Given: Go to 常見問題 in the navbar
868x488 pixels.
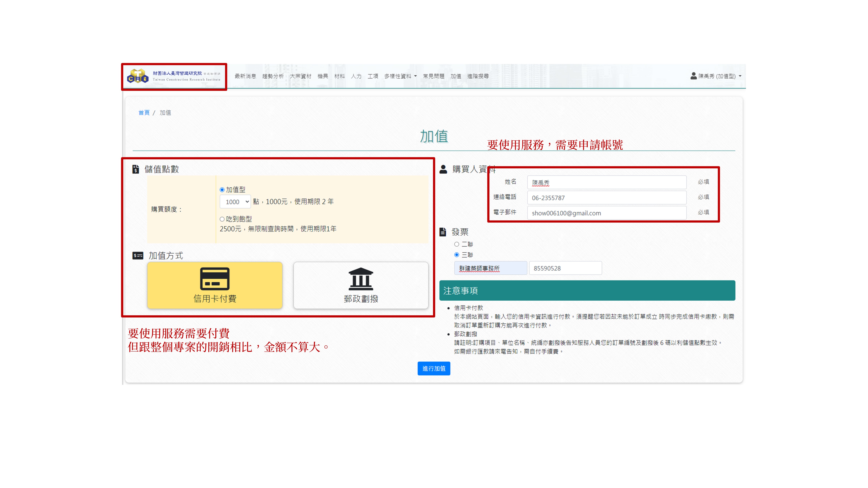Looking at the screenshot, I should tap(433, 76).
